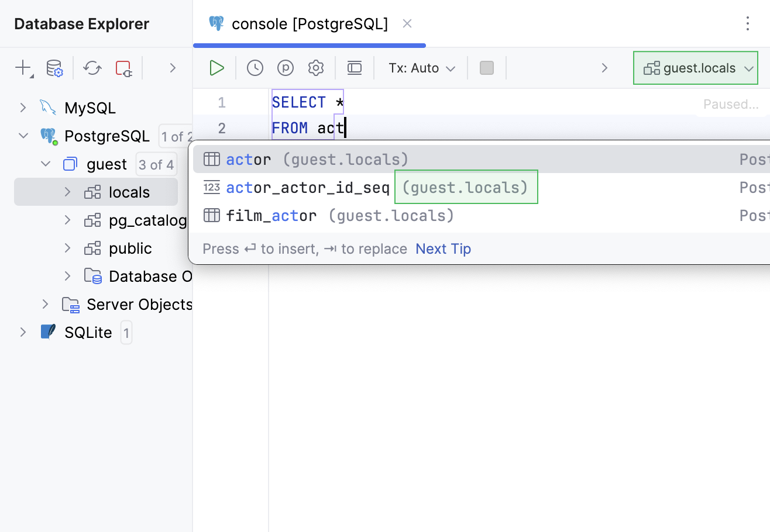The width and height of the screenshot is (770, 532).
Task: Toggle in-editor results layout icon
Action: (355, 68)
